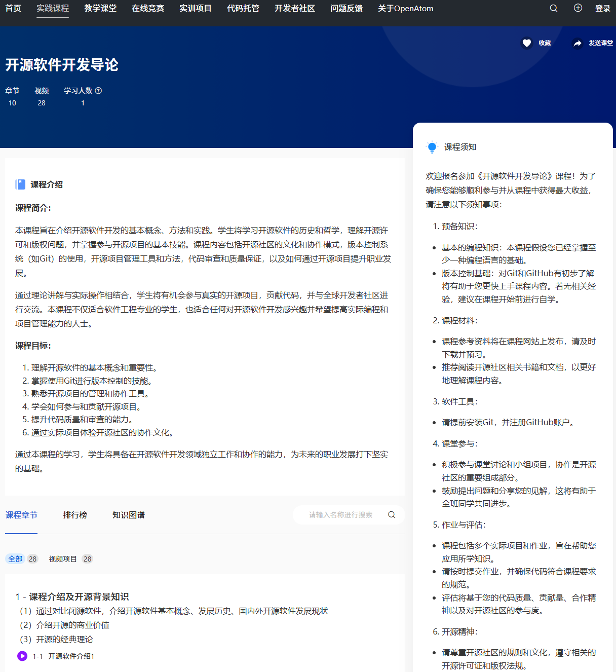Image resolution: width=616 pixels, height=672 pixels.
Task: Open the 知识图谱 tab
Action: point(129,515)
